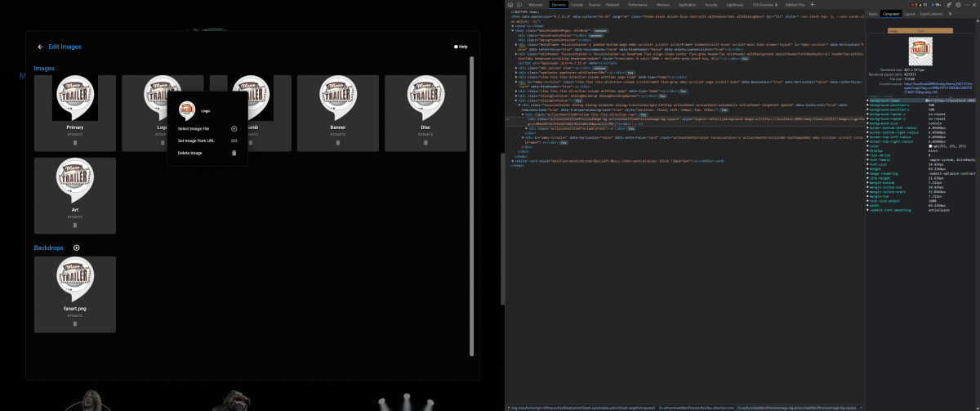Image resolution: width=980 pixels, height=411 pixels.
Task: Open the Help link in Edit Images
Action: click(x=461, y=47)
